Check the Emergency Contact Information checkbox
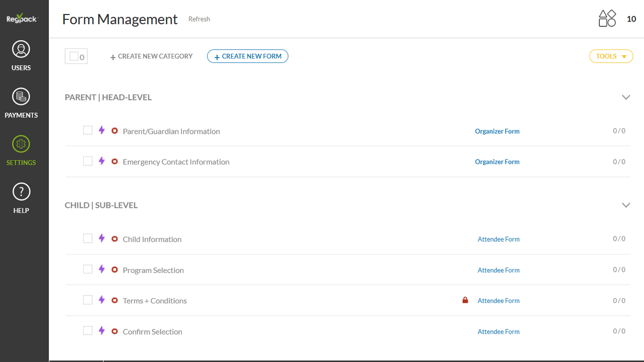 87,161
